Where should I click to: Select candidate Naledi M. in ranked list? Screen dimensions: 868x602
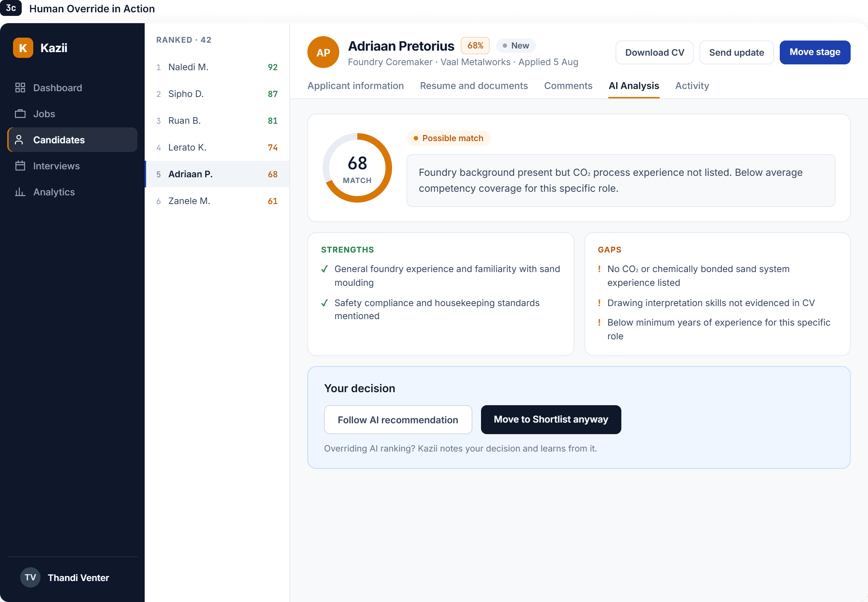[x=217, y=67]
